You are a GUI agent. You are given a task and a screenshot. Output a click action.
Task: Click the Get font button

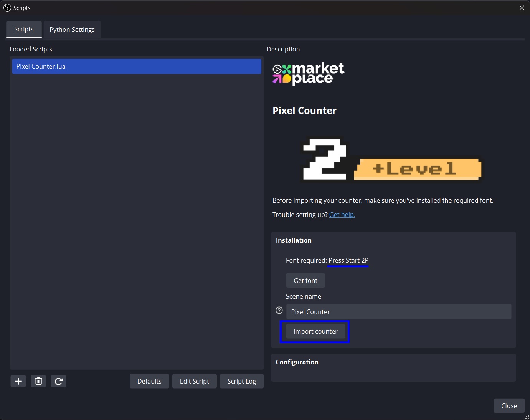click(305, 281)
